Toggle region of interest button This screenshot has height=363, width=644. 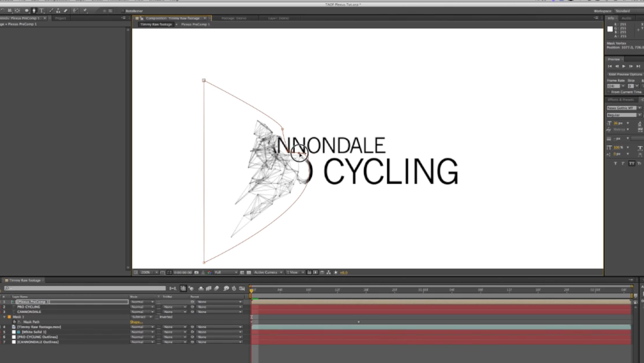click(242, 272)
